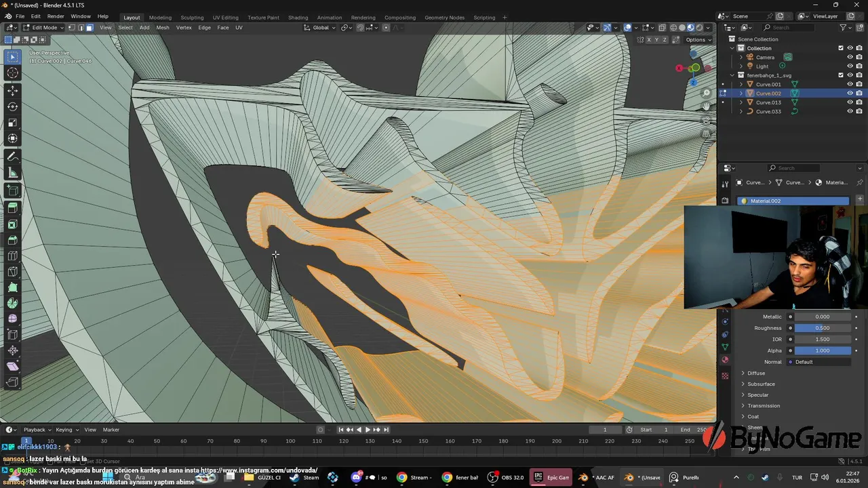
Task: Play the animation in the timeline
Action: click(368, 430)
